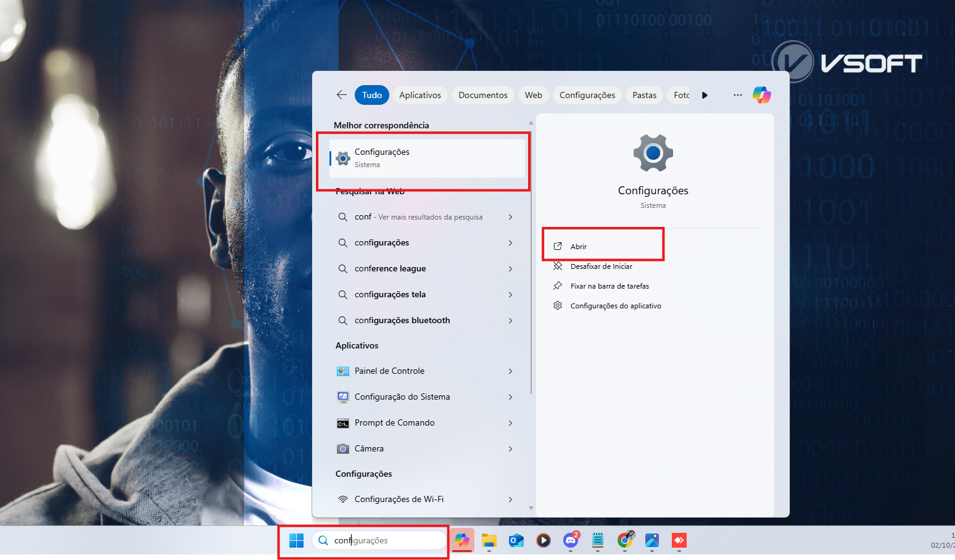Image resolution: width=955 pixels, height=560 pixels.
Task: Expand the 'conference league' web suggestion chevron
Action: (510, 269)
